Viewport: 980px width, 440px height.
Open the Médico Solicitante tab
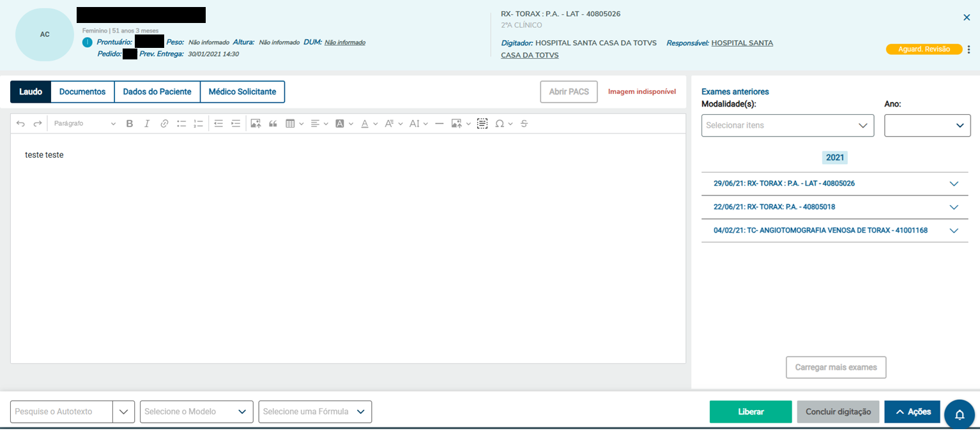click(x=242, y=92)
